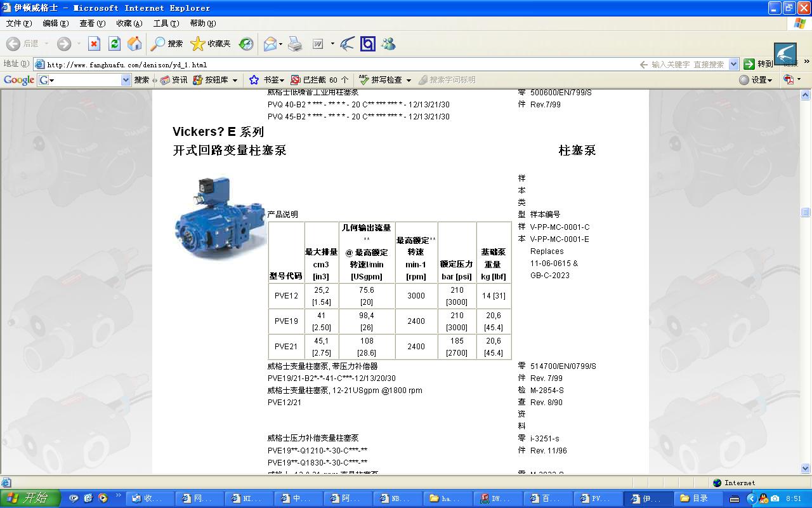The image size is (812, 508).
Task: Click the 开始 Start button
Action: pyautogui.click(x=30, y=498)
